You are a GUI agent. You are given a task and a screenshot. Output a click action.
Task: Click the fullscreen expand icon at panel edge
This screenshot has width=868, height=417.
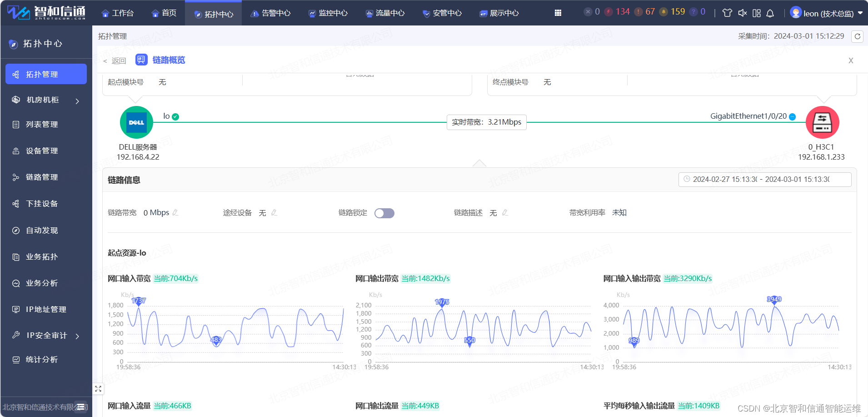click(x=98, y=389)
